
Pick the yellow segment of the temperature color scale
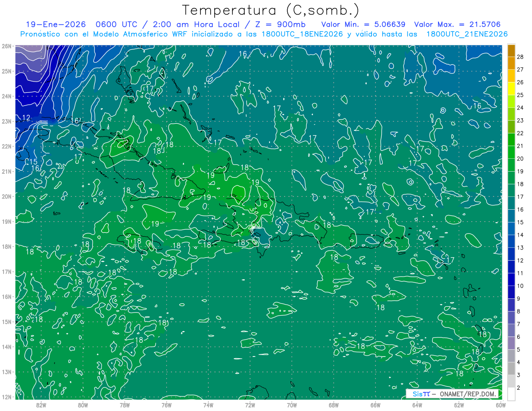[x=511, y=89]
